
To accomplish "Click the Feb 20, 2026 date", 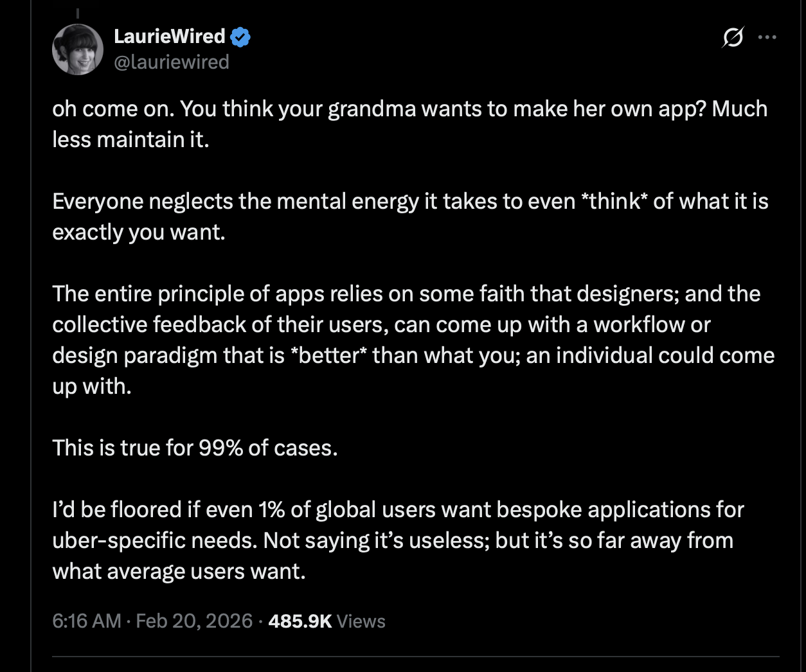I will pos(194,621).
